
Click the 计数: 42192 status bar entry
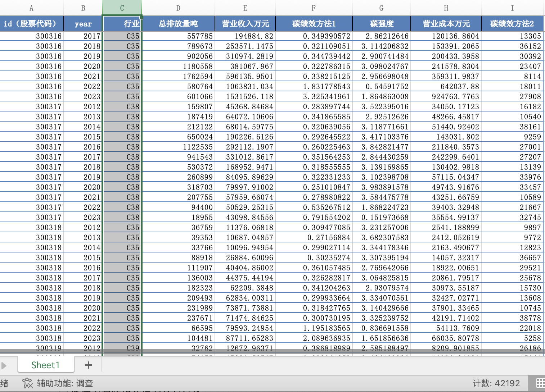click(496, 383)
